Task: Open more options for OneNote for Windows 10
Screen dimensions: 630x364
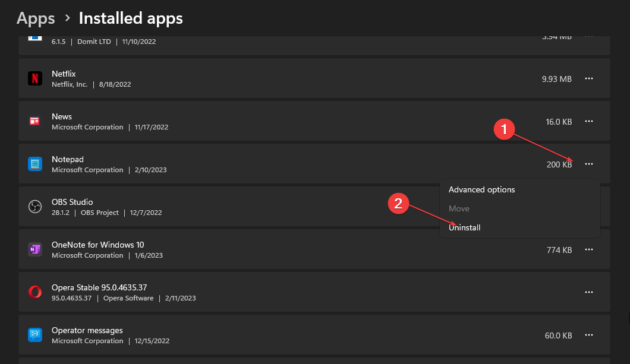Action: click(589, 249)
